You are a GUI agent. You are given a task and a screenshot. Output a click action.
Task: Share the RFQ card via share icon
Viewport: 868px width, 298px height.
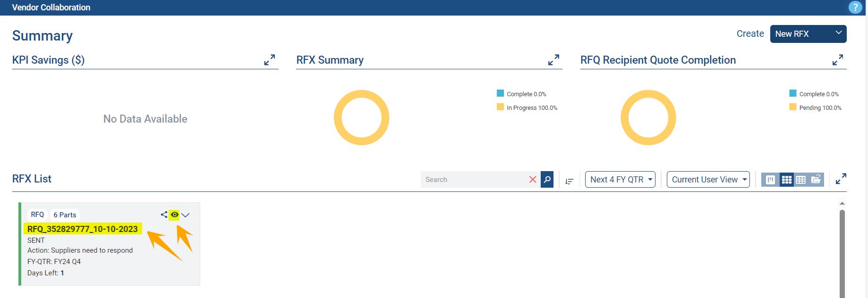(164, 215)
